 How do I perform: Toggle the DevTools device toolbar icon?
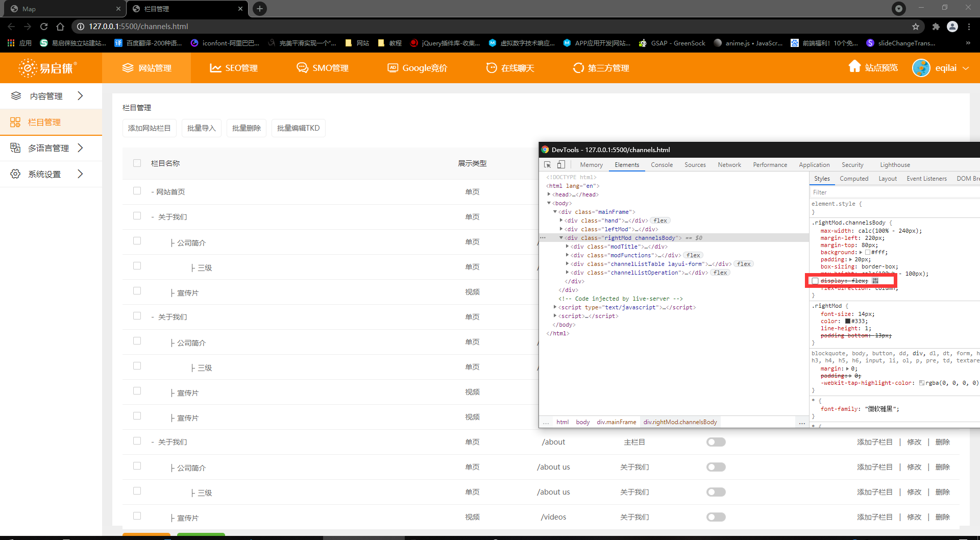pyautogui.click(x=561, y=164)
